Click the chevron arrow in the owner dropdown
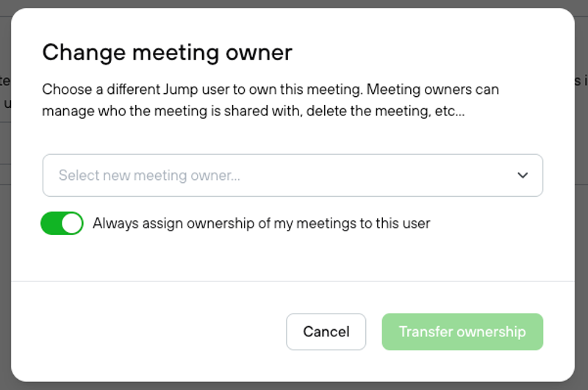 523,176
